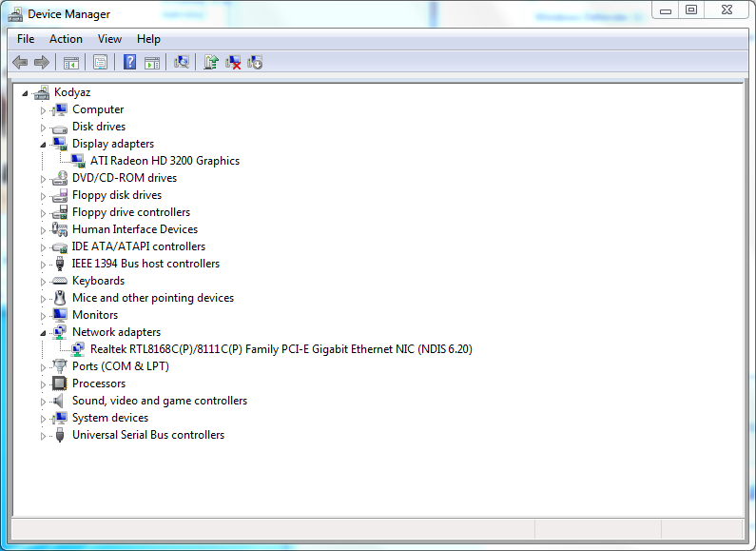
Task: Select the Kodyaz root label
Action: coord(72,92)
